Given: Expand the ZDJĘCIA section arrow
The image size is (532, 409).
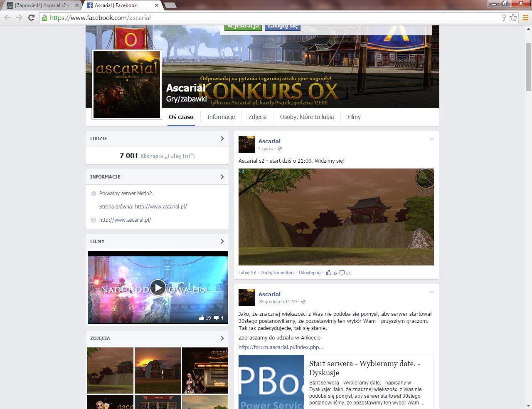Looking at the screenshot, I should (222, 338).
